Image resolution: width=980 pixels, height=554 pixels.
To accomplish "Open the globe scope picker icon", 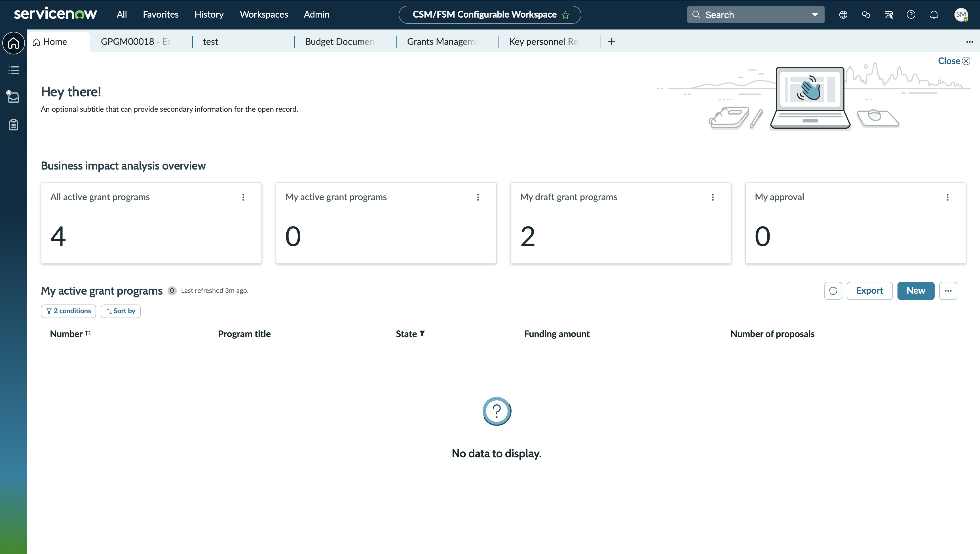I will [843, 15].
